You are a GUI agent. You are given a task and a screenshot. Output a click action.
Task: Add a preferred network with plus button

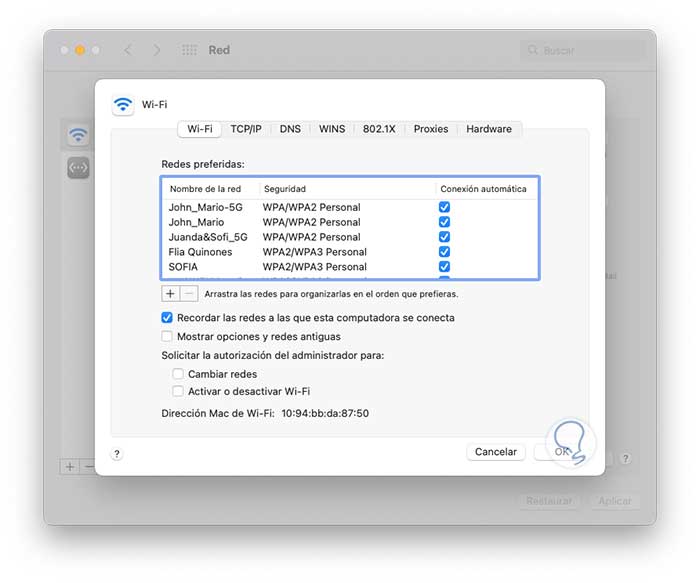click(x=170, y=294)
